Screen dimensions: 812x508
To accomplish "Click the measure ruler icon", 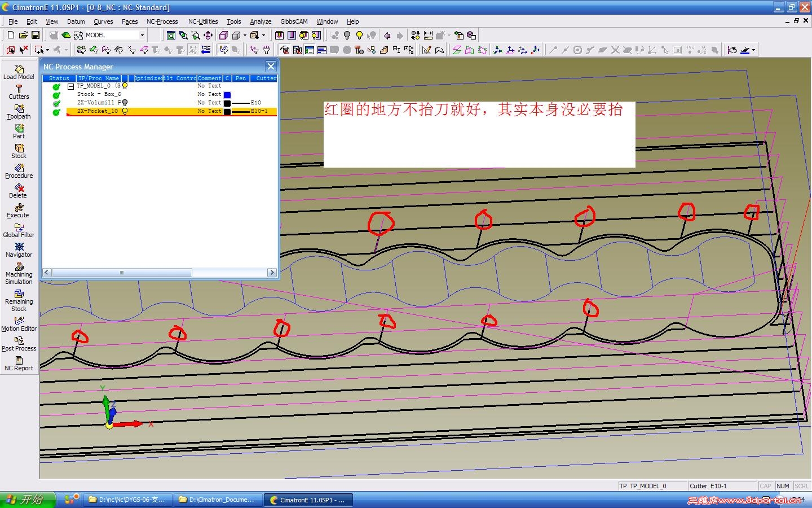I will [x=428, y=35].
